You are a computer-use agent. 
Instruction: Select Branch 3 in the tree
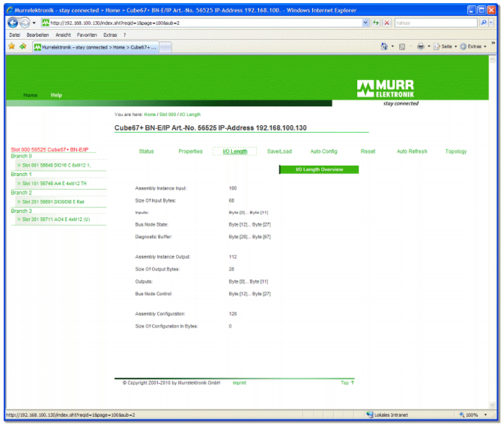[21, 211]
